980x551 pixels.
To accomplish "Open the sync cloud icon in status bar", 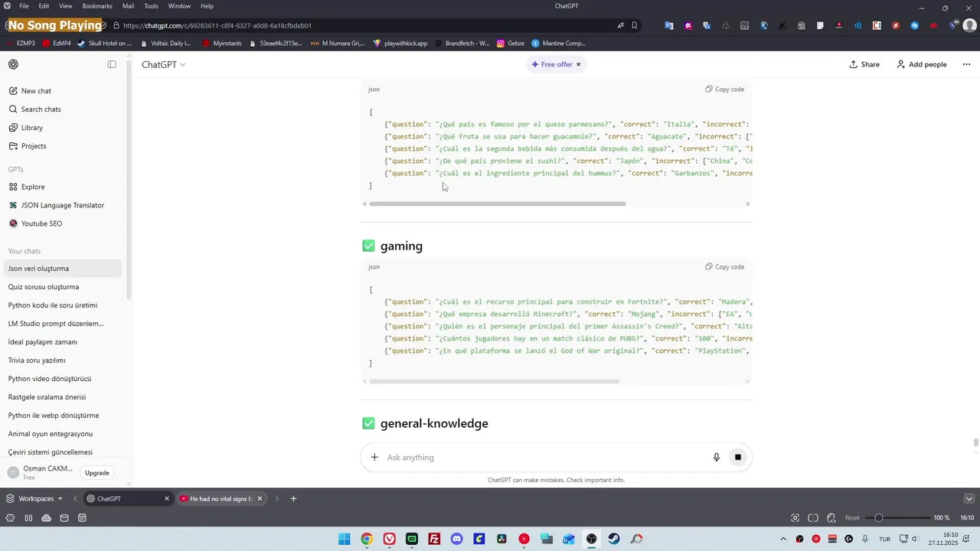I will pyautogui.click(x=47, y=518).
